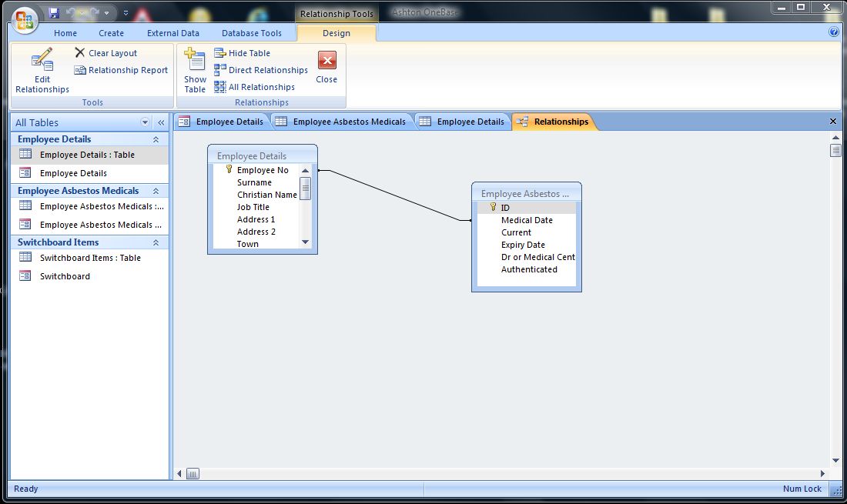Click the Relationship Tools contextual tab label

click(336, 14)
